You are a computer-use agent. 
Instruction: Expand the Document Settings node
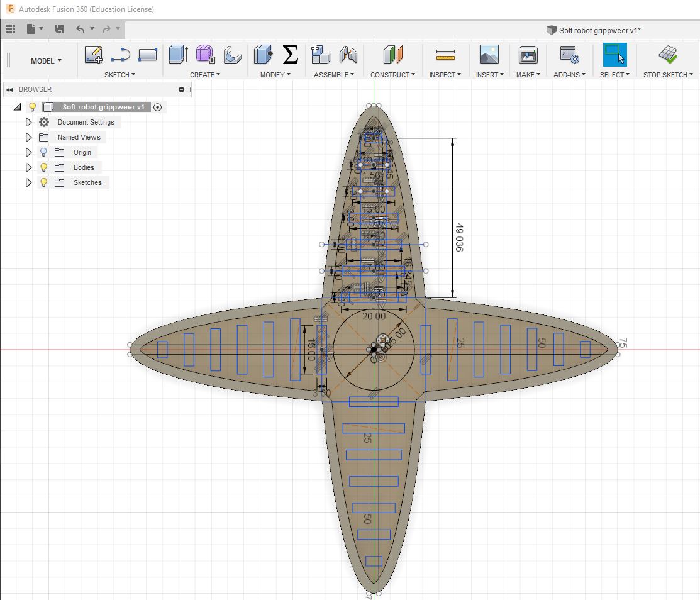pos(28,122)
